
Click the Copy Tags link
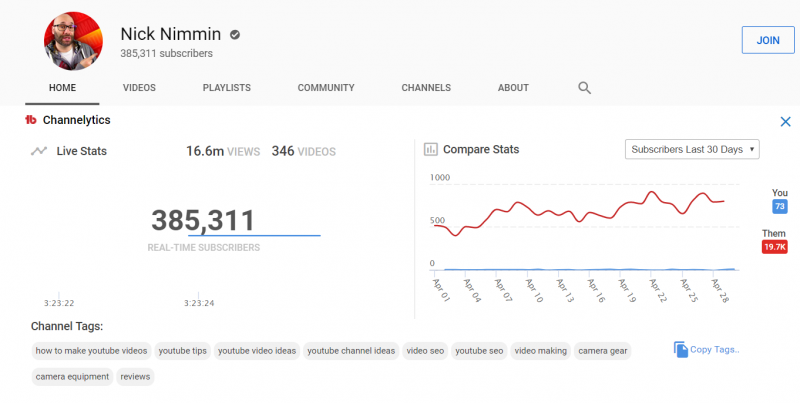(715, 349)
